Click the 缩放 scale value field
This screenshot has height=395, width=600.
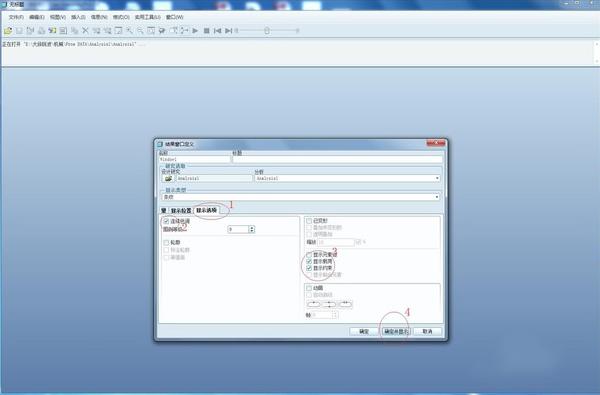(x=336, y=242)
